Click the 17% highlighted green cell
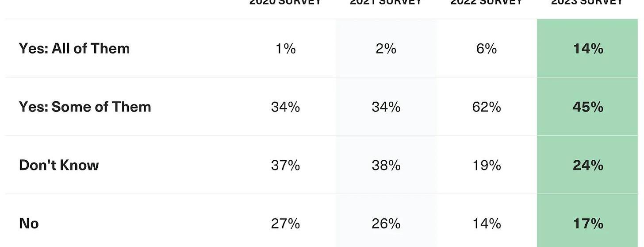Viewport: 644px width, 247px height. 588,224
